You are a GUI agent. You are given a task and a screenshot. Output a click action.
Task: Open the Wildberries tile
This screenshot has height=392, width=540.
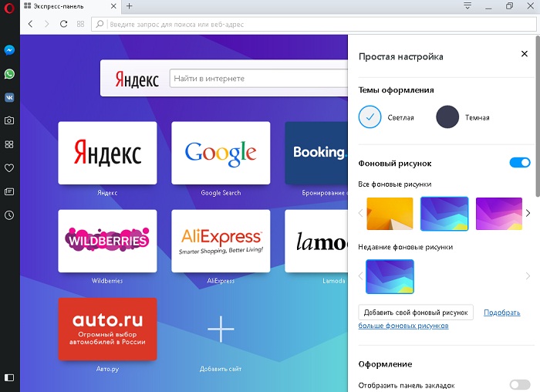point(107,241)
